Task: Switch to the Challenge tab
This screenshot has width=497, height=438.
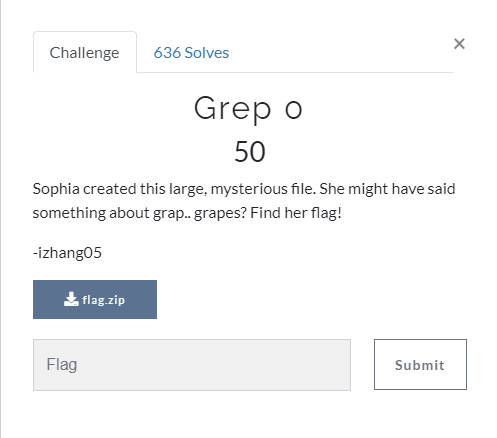Action: coord(85,52)
